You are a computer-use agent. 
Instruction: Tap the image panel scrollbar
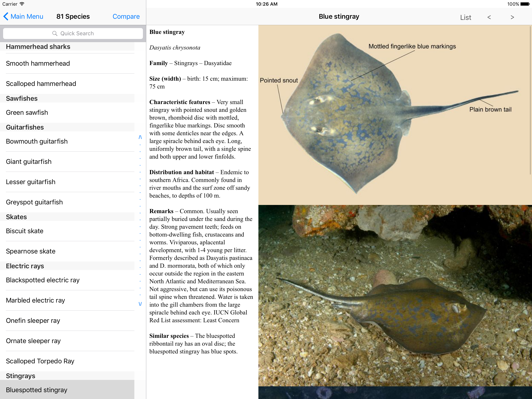tap(531, 100)
